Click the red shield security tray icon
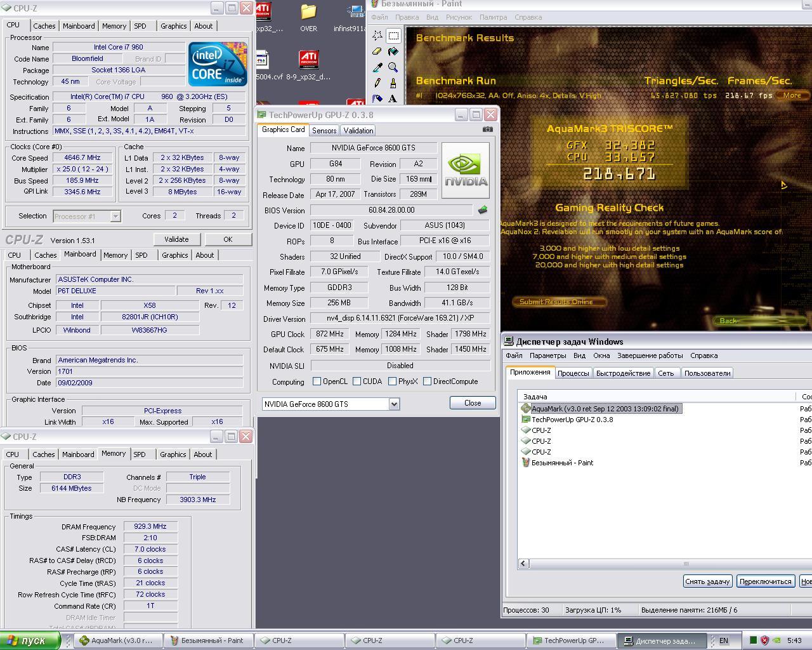The width and height of the screenshot is (812, 650). pyautogui.click(x=764, y=640)
